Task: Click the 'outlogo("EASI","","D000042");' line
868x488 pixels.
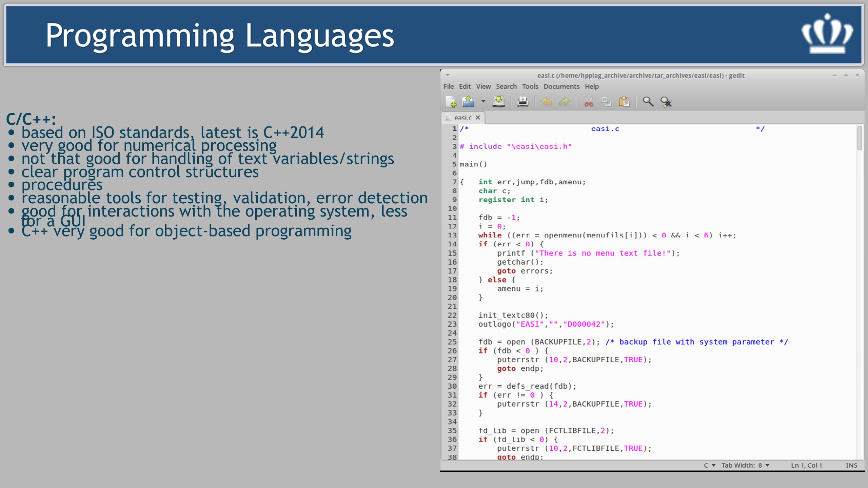Action: coord(546,324)
